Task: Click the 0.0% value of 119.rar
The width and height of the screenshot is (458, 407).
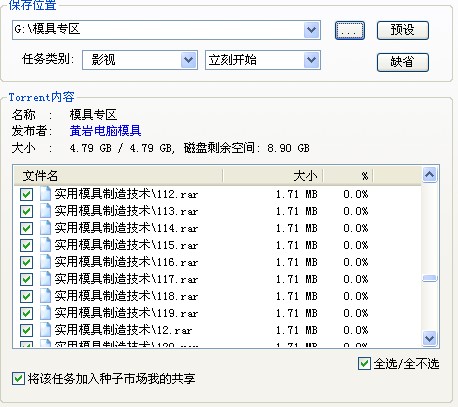Action: tap(356, 313)
